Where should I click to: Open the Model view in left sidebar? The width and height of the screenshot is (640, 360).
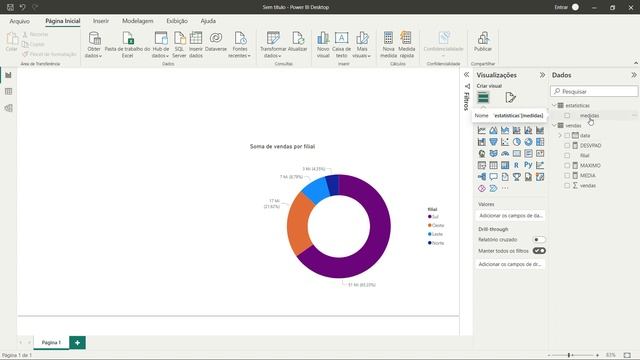tap(8, 108)
